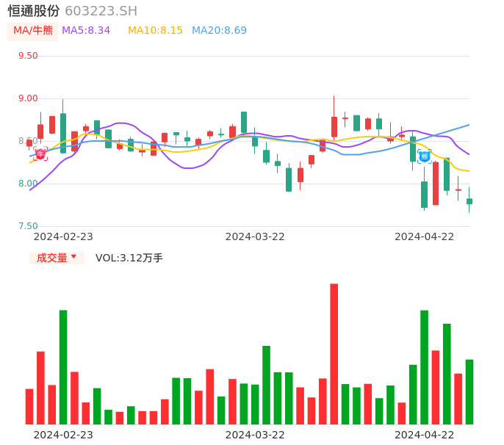The image size is (504, 445).
Task: Click the last green candlestick on the right
Action: 469,201
